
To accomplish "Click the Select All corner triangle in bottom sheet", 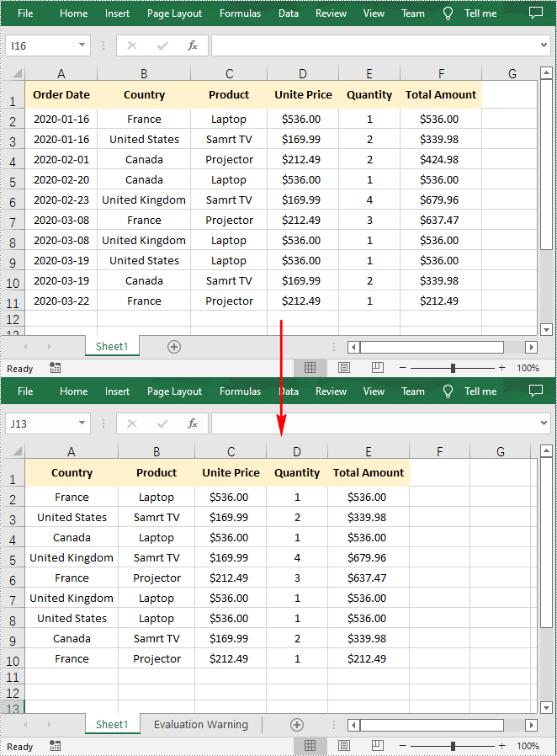I will pos(17,451).
